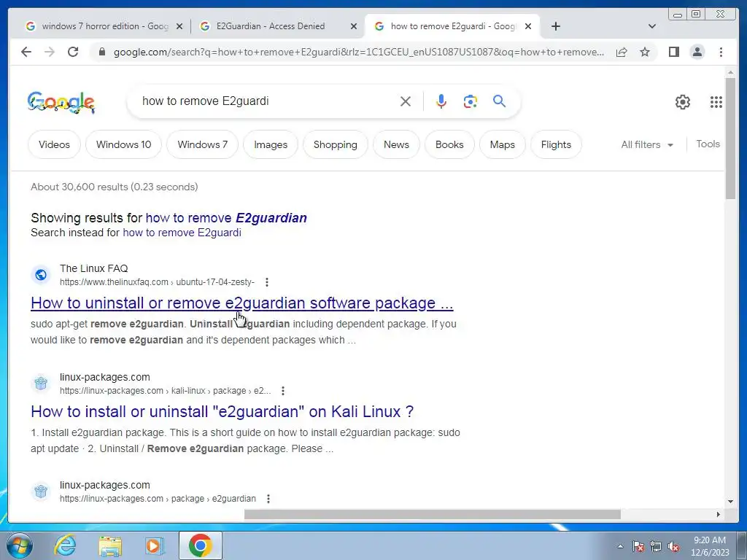Viewport: 747px width, 560px height.
Task: Open the taskbar clock and date
Action: click(710, 546)
